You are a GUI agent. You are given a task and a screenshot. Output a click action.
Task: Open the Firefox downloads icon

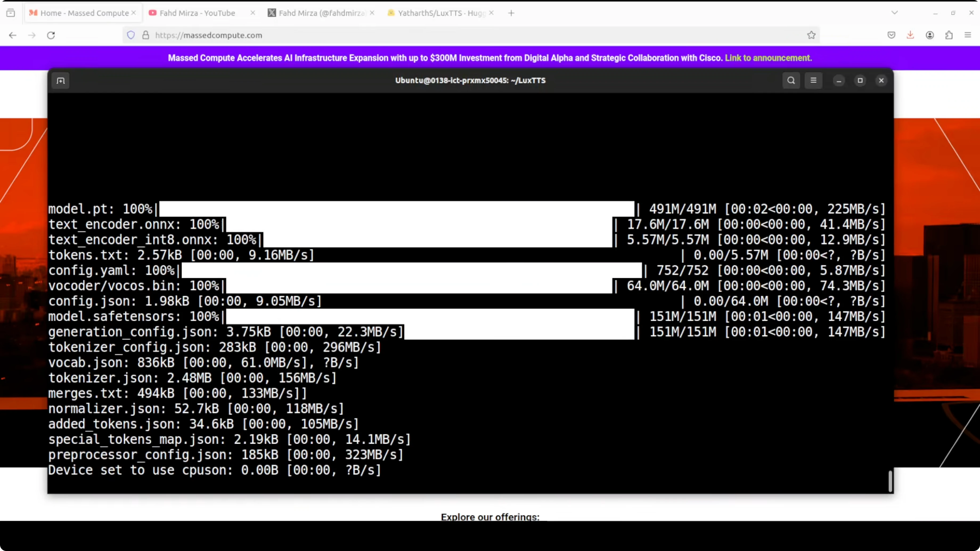click(910, 35)
